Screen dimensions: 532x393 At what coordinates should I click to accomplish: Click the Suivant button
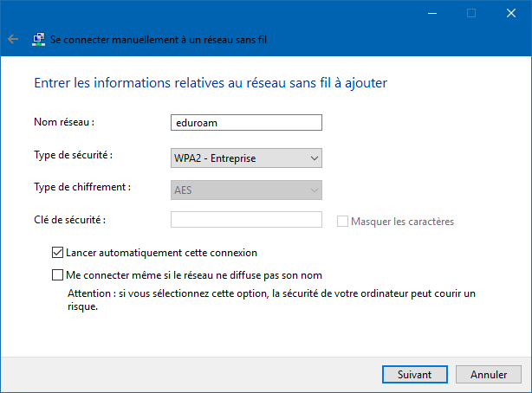tap(415, 374)
